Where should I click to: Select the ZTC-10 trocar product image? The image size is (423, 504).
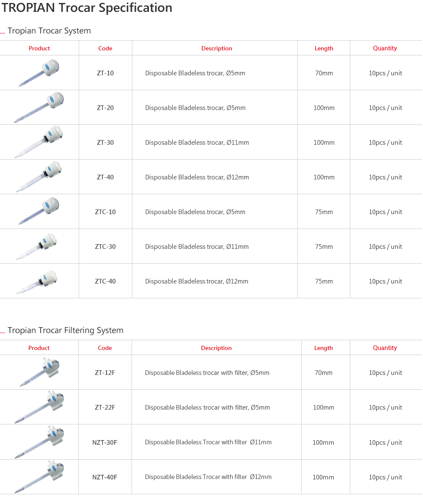[x=39, y=211]
